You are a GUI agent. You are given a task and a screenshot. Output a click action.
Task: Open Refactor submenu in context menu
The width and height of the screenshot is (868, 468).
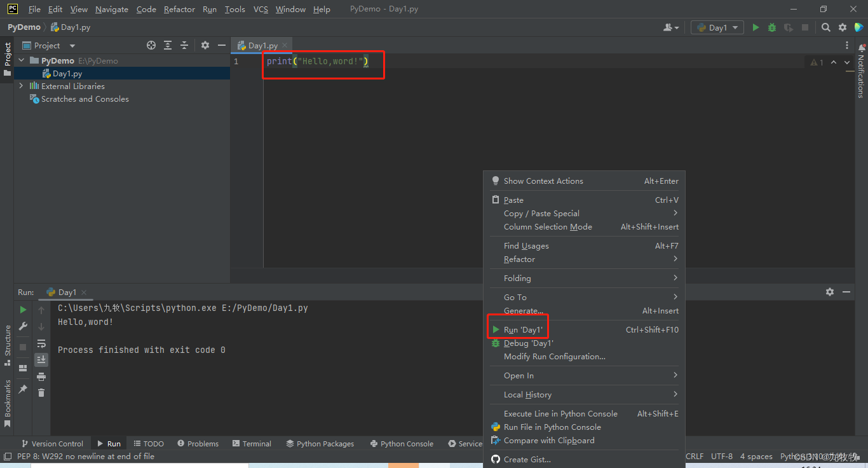point(585,259)
